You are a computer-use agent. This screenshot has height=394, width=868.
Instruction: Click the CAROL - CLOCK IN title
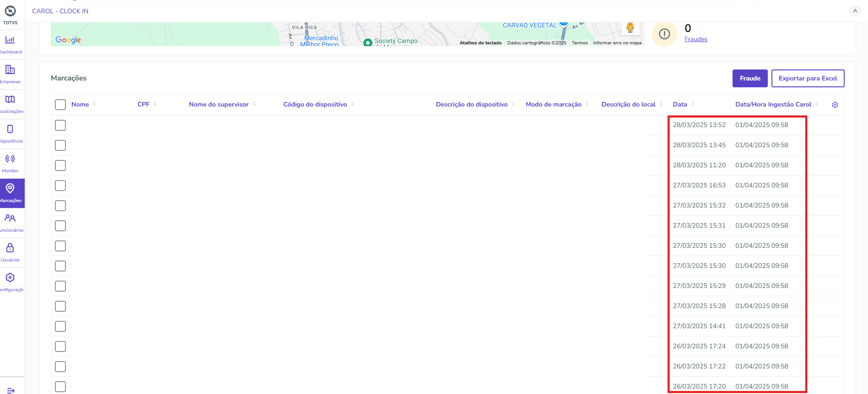pos(60,11)
